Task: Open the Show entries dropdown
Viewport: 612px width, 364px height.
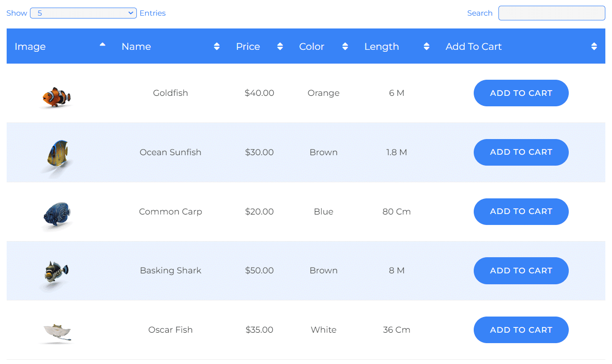Action: [x=83, y=13]
